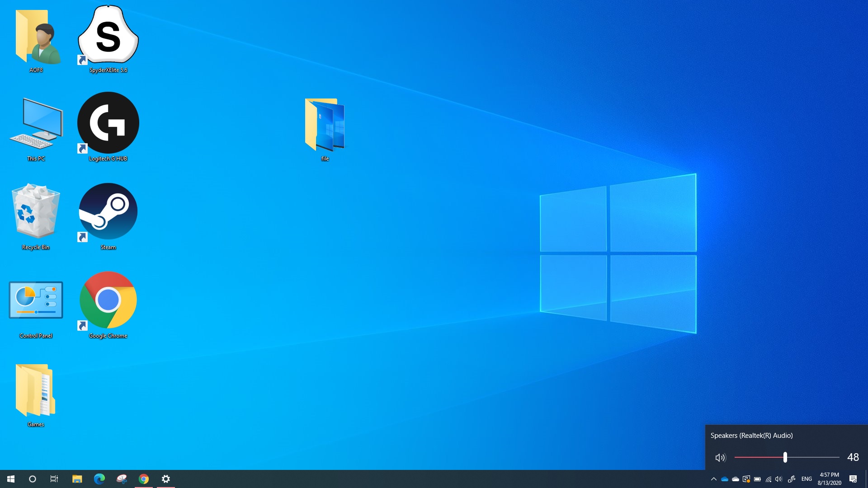Open Task View on taskbar
This screenshot has width=868, height=488.
[54, 479]
